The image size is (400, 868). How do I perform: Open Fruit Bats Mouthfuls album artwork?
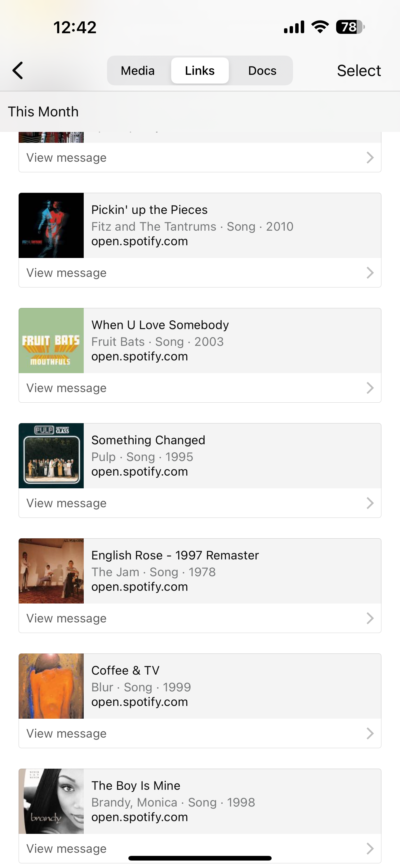(51, 341)
